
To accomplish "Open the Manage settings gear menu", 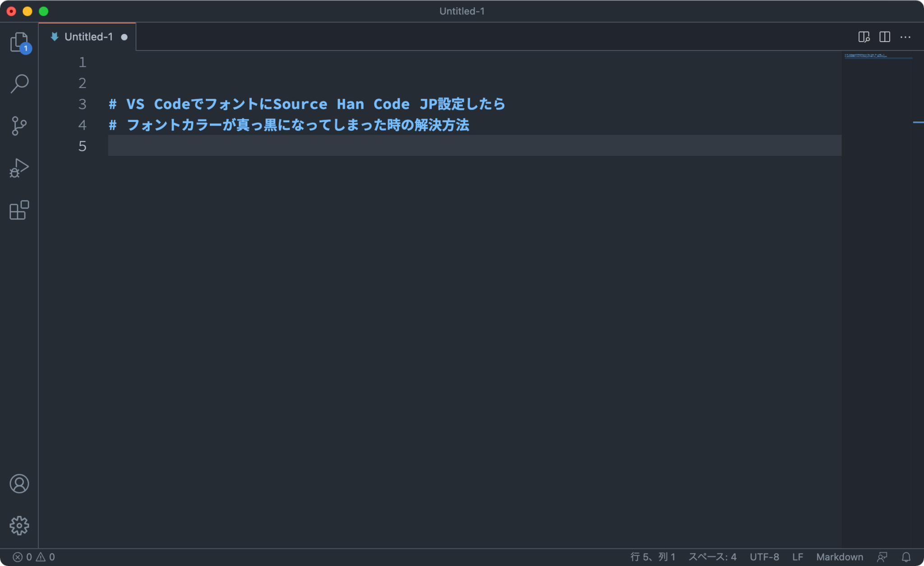I will click(x=19, y=525).
